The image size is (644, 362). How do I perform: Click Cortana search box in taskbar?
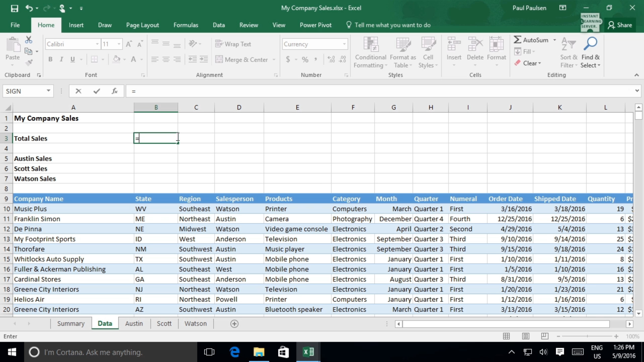tap(111, 352)
